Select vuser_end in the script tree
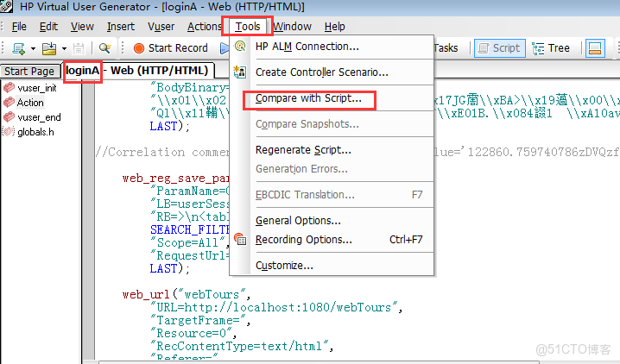Image resolution: width=620 pixels, height=364 pixels. tap(39, 117)
